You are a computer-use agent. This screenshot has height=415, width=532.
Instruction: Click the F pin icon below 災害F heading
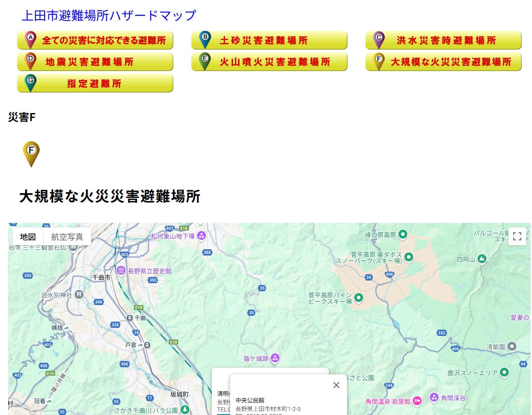(31, 154)
